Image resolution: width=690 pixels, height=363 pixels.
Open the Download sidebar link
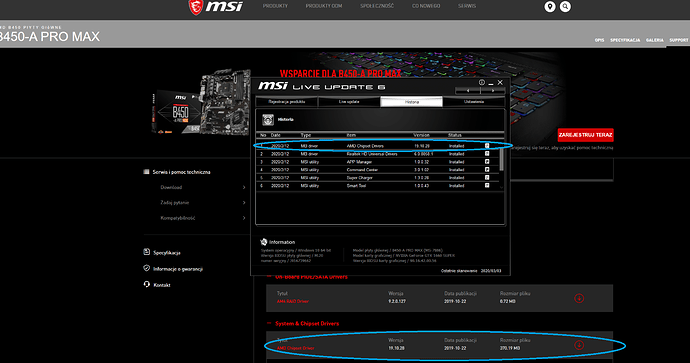[171, 187]
